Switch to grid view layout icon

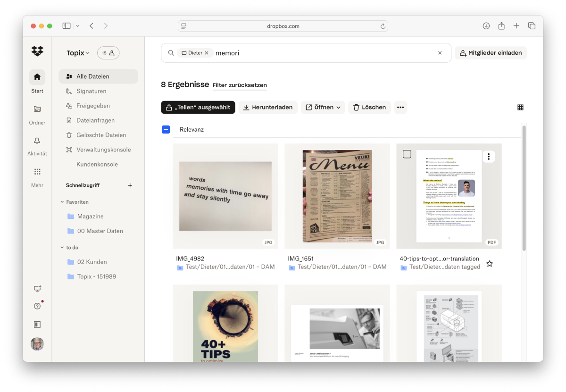[x=520, y=108]
